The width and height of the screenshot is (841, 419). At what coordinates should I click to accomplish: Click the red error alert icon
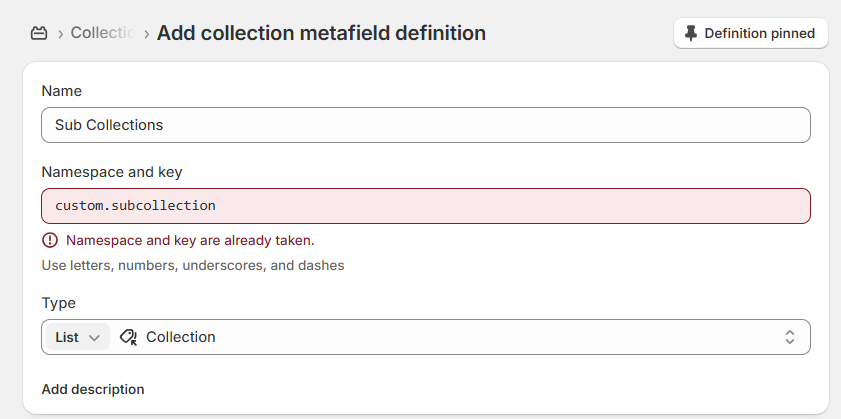click(x=50, y=240)
